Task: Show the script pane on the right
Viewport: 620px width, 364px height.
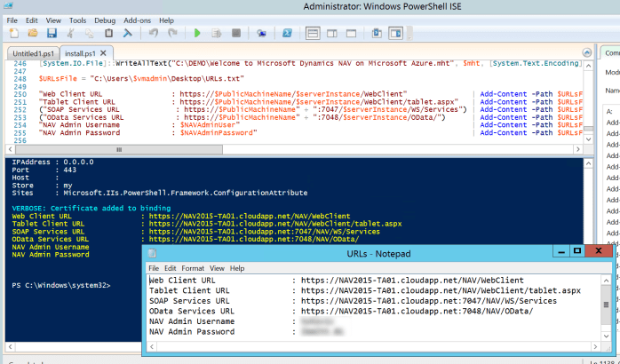Action: [x=330, y=35]
